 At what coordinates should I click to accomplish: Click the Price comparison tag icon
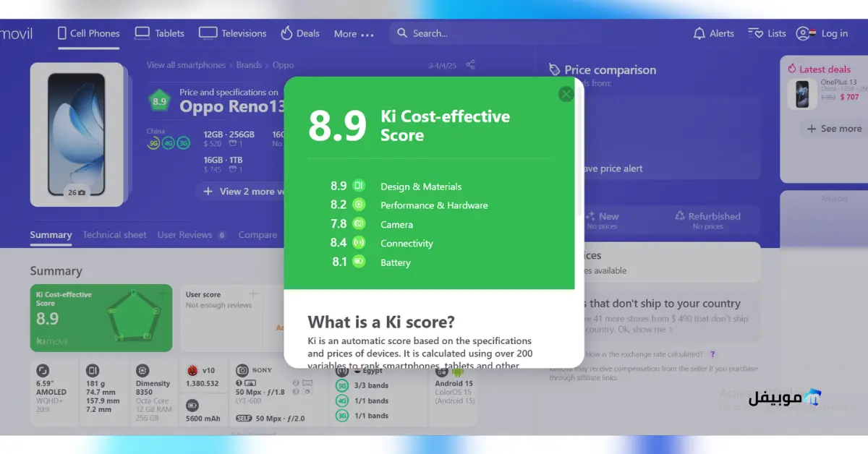coord(554,69)
